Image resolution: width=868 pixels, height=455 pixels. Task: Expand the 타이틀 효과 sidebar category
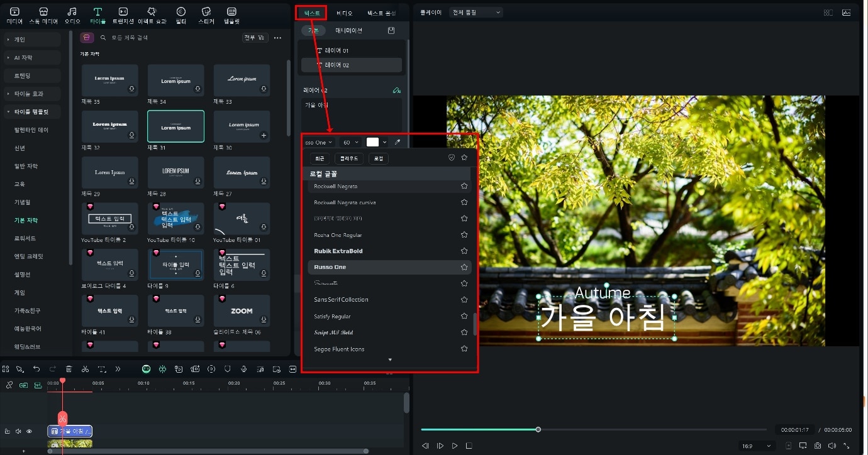click(32, 94)
